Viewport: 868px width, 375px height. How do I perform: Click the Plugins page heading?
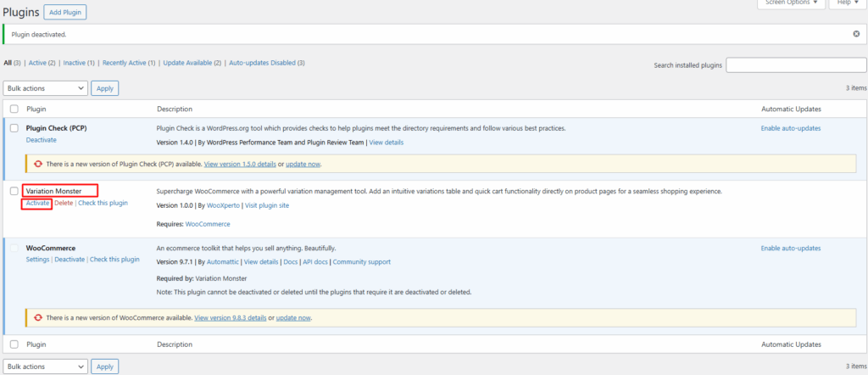coord(21,12)
